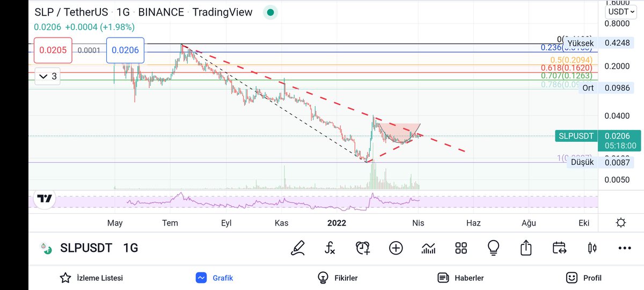Screen dimensions: 644x290
Task: Expand the indicator legend showing 3
Action: click(48, 76)
